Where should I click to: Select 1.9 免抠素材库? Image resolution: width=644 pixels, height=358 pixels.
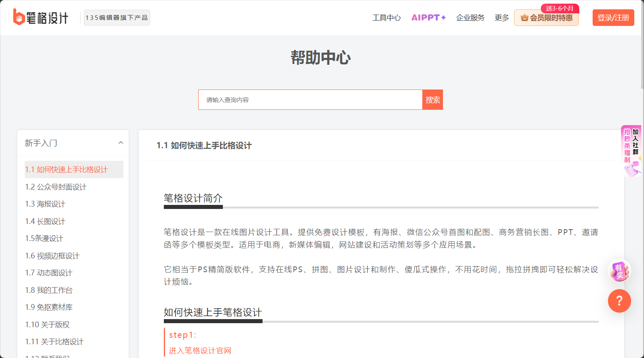49,307
